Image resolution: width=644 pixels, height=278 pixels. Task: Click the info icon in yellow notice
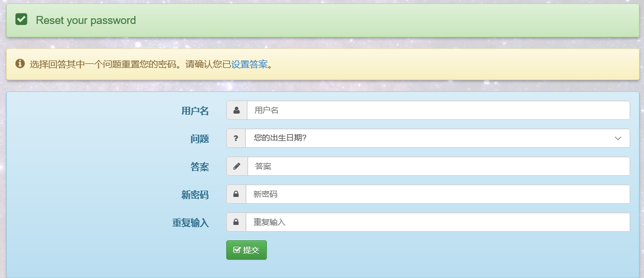pos(20,64)
